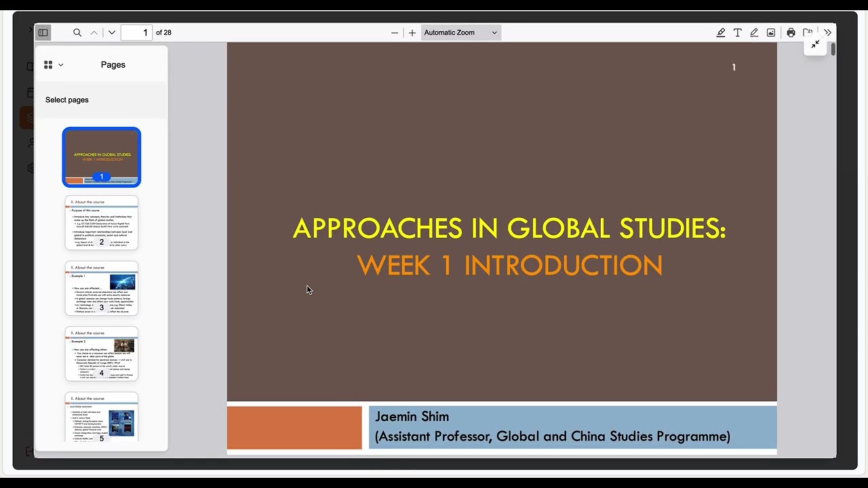
Task: Select the add image tool
Action: [x=771, y=33]
